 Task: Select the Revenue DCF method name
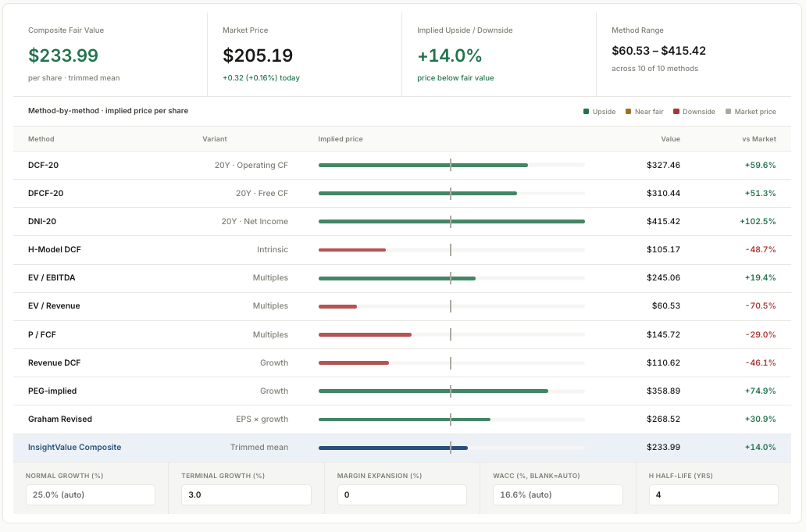pyautogui.click(x=55, y=363)
